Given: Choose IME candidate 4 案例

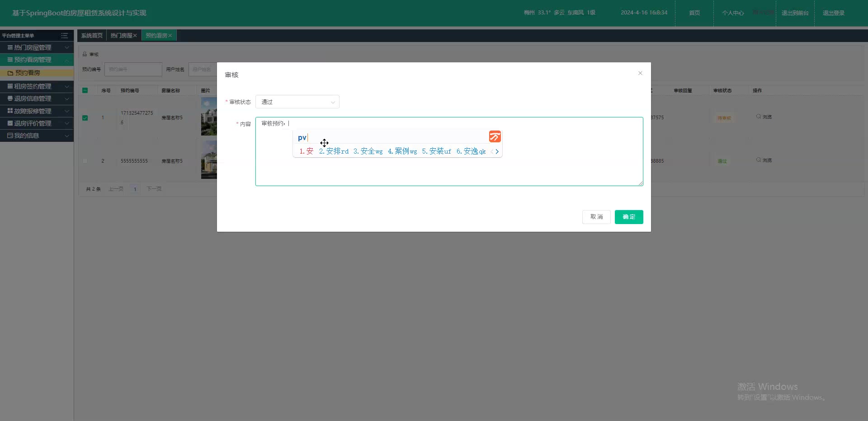Looking at the screenshot, I should pos(402,151).
